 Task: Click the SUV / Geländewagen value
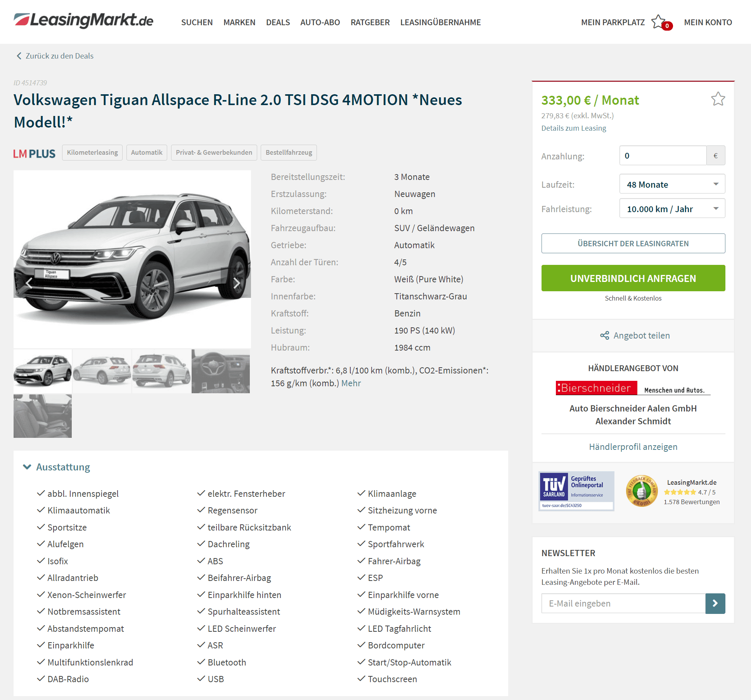click(434, 228)
